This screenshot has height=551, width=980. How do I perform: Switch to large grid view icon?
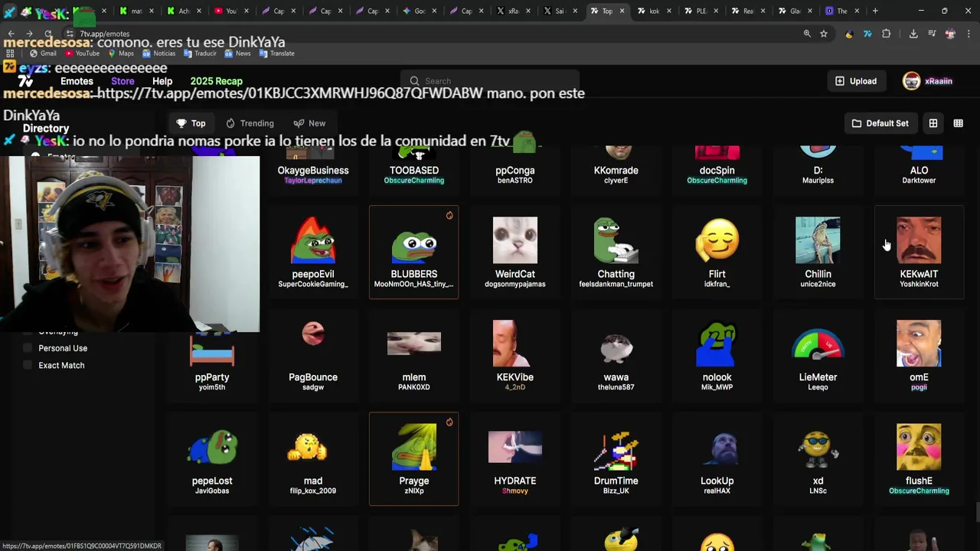click(x=933, y=123)
